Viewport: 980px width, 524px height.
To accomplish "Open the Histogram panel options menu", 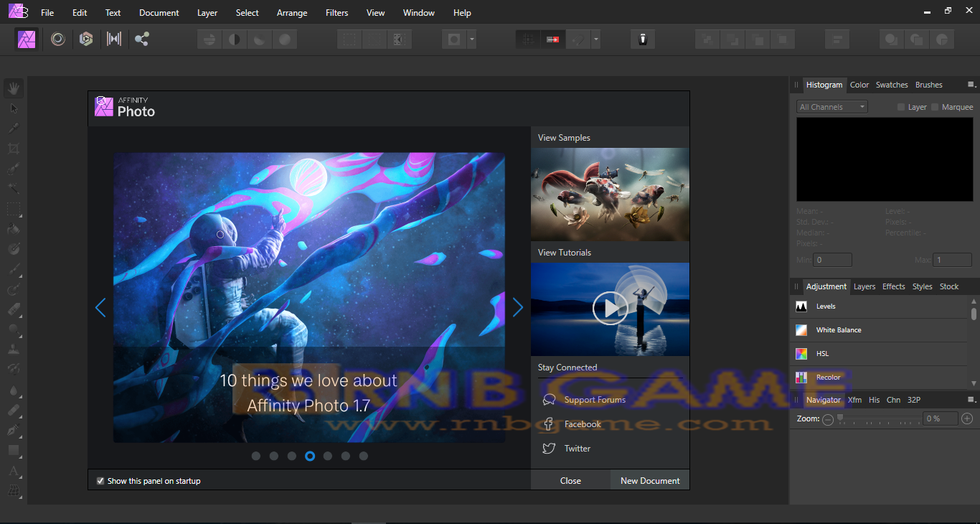I will [971, 85].
